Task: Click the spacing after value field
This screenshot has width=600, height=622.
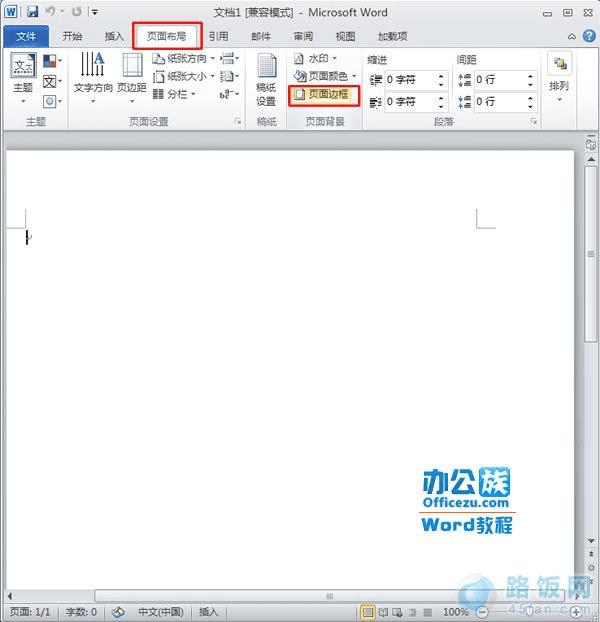Action: [x=500, y=102]
